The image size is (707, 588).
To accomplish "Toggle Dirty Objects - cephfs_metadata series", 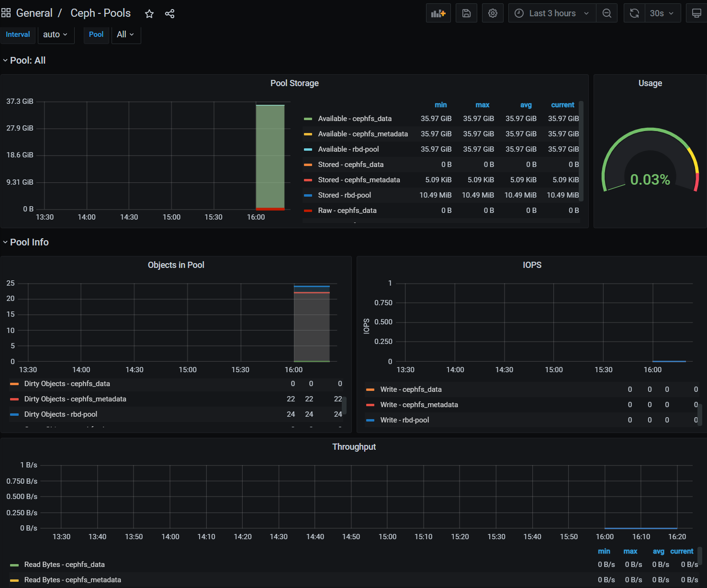I will pyautogui.click(x=75, y=399).
